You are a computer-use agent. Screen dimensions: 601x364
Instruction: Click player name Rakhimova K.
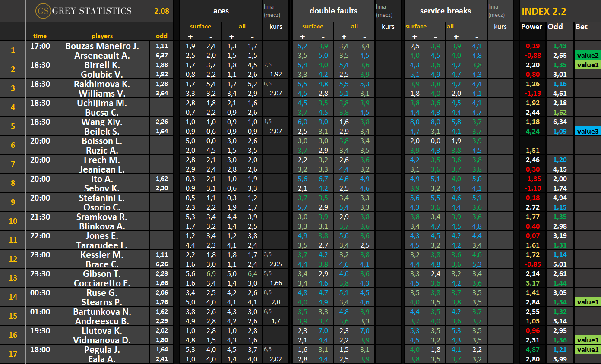[102, 84]
